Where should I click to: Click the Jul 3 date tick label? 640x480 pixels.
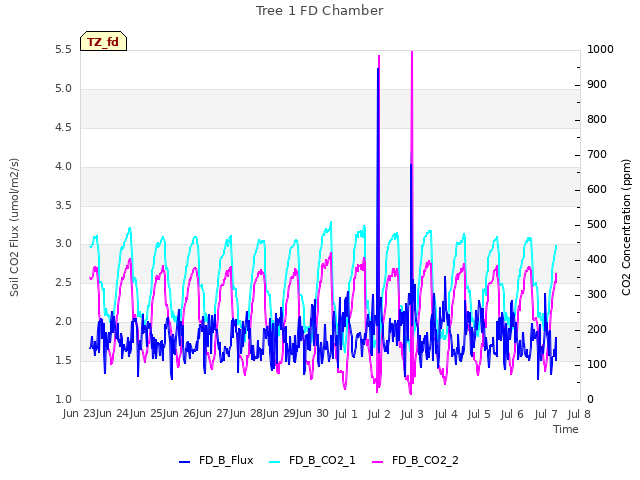click(x=413, y=414)
